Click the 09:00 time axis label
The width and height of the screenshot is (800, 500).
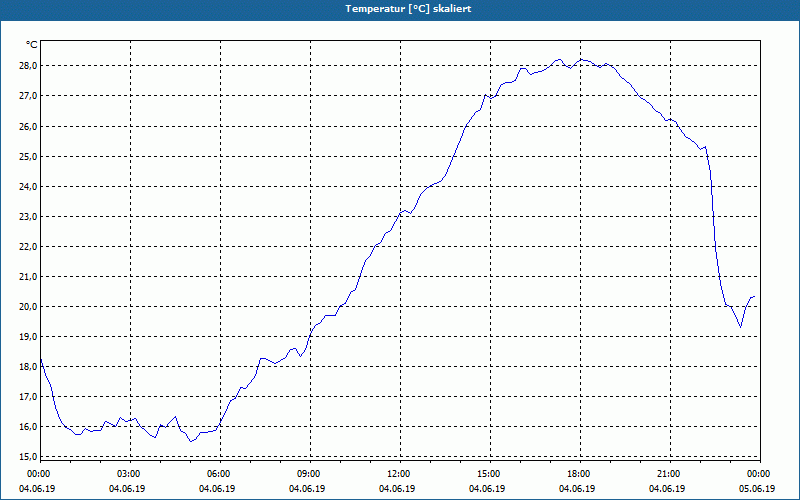coord(310,474)
